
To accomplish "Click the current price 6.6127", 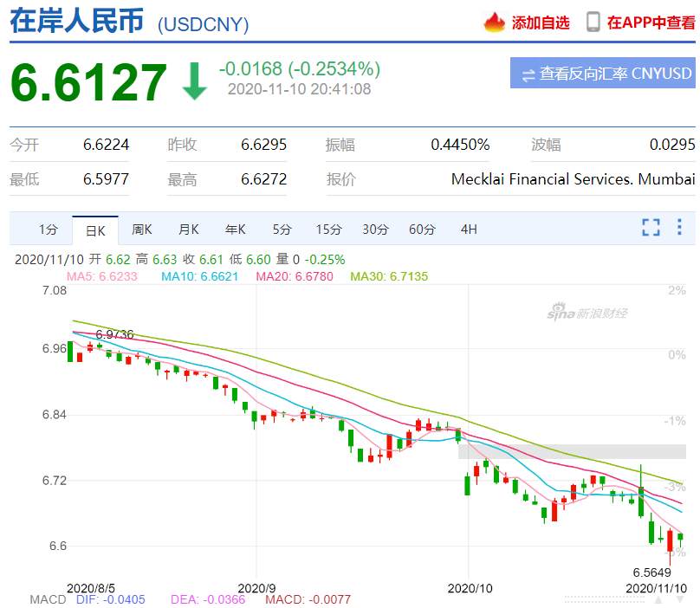I will click(88, 81).
